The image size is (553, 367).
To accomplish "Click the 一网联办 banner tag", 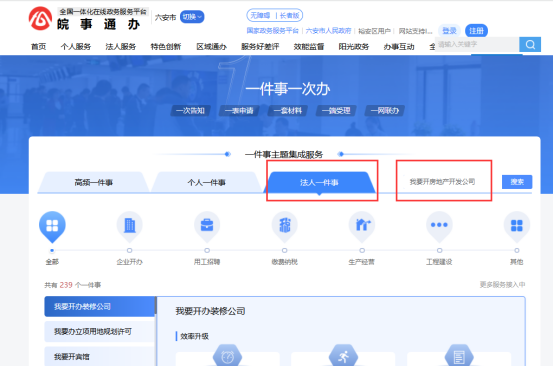I will click(385, 111).
